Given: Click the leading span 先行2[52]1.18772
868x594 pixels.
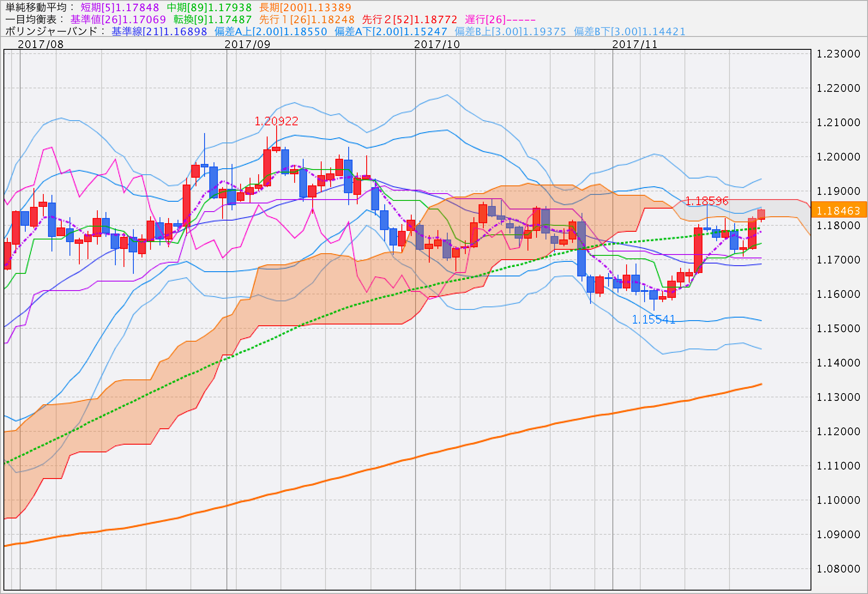Looking at the screenshot, I should point(410,19).
